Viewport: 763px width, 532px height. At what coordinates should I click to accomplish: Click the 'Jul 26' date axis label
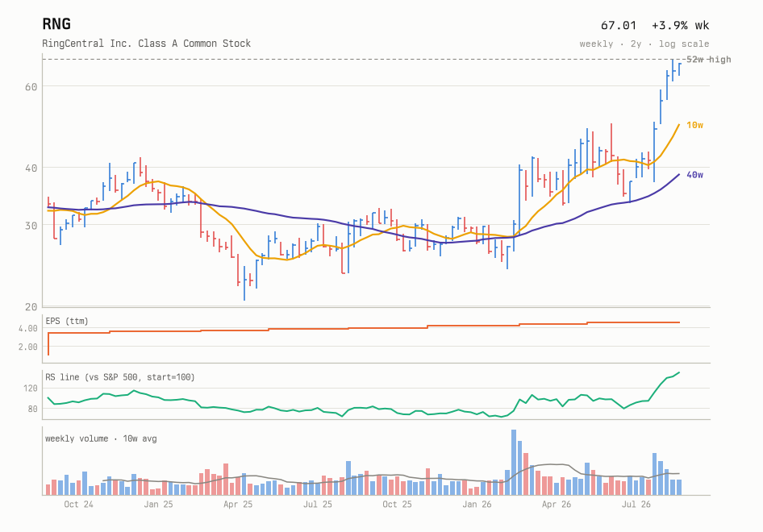(636, 505)
